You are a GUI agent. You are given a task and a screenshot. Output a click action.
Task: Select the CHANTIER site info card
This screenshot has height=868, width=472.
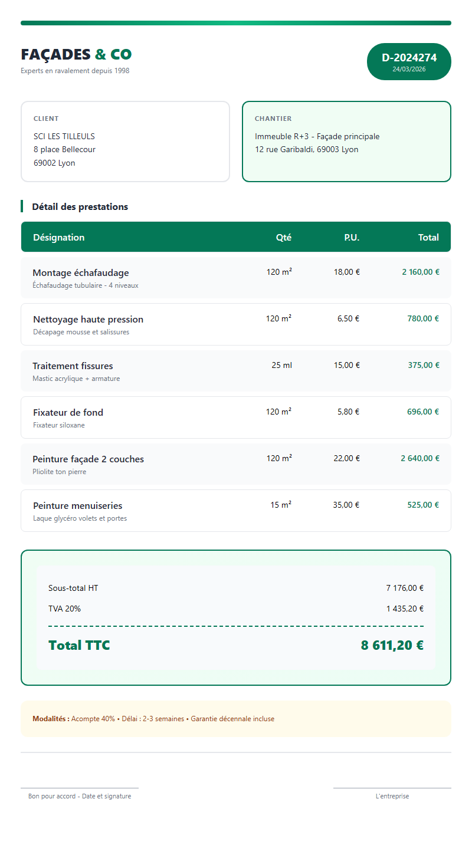click(346, 142)
